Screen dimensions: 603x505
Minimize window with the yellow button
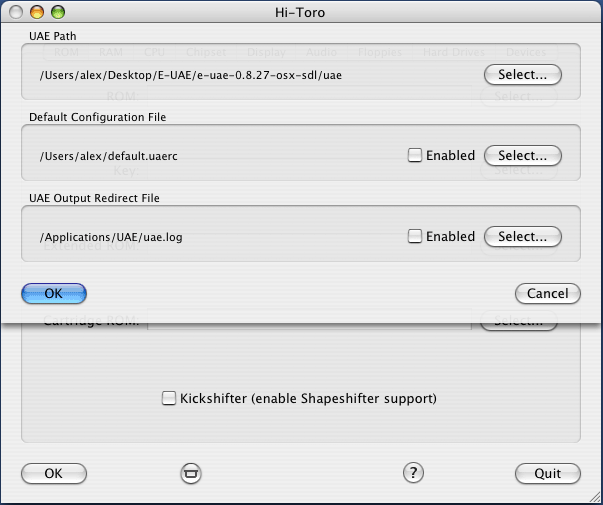37,12
